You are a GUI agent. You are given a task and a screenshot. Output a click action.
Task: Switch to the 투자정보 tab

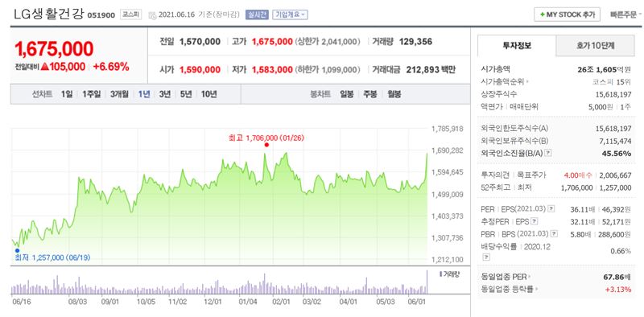(x=517, y=46)
